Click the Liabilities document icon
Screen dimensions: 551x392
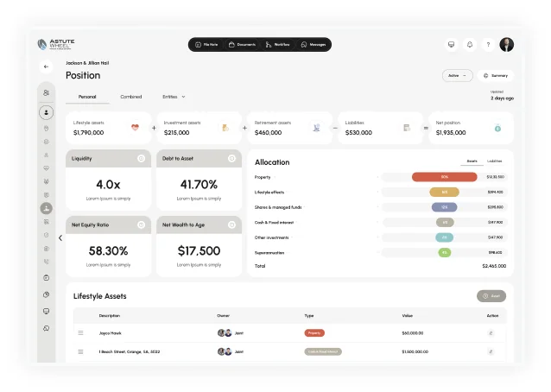point(407,128)
